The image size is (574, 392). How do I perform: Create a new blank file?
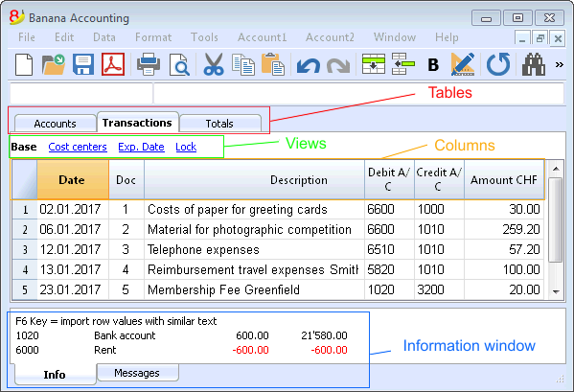pos(24,65)
